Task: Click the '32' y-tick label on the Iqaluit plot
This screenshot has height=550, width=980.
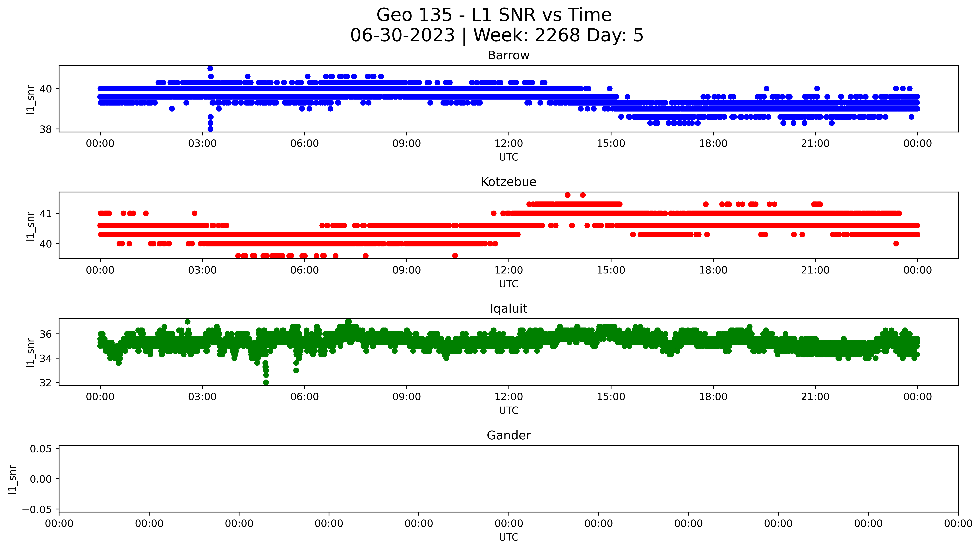Action: coord(46,382)
